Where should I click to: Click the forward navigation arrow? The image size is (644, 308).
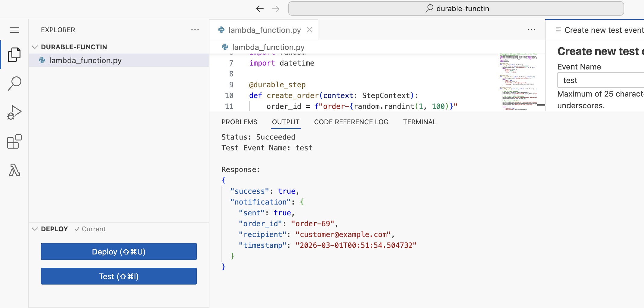[275, 9]
